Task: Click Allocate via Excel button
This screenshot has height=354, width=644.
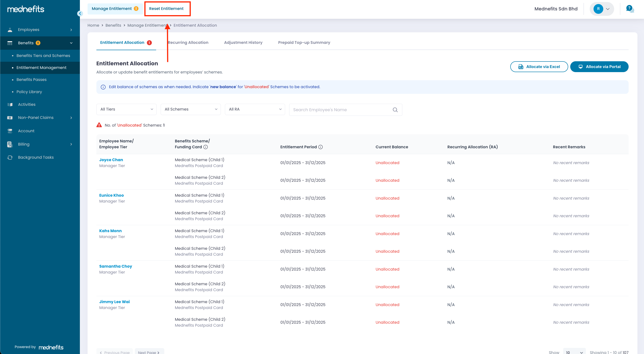Action: click(x=539, y=67)
